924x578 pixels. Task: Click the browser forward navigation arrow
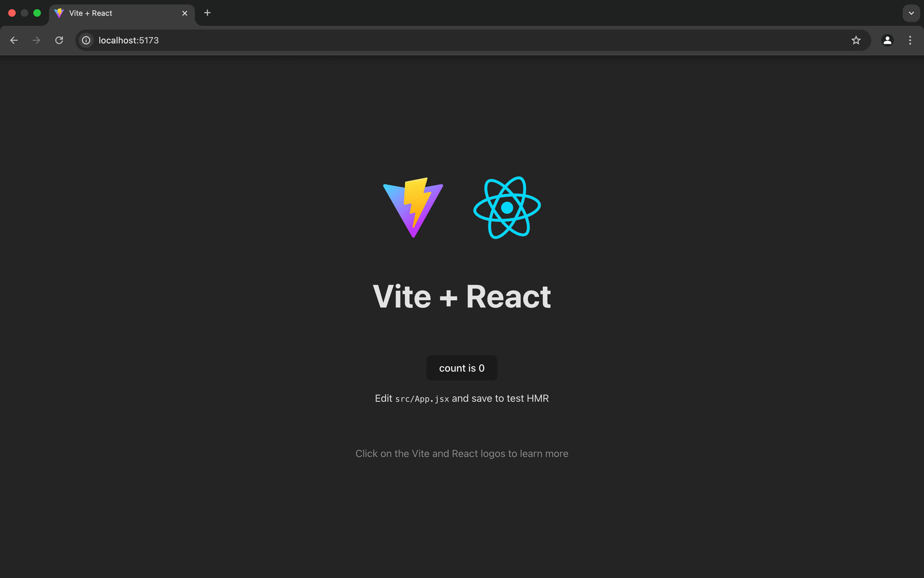pos(36,41)
